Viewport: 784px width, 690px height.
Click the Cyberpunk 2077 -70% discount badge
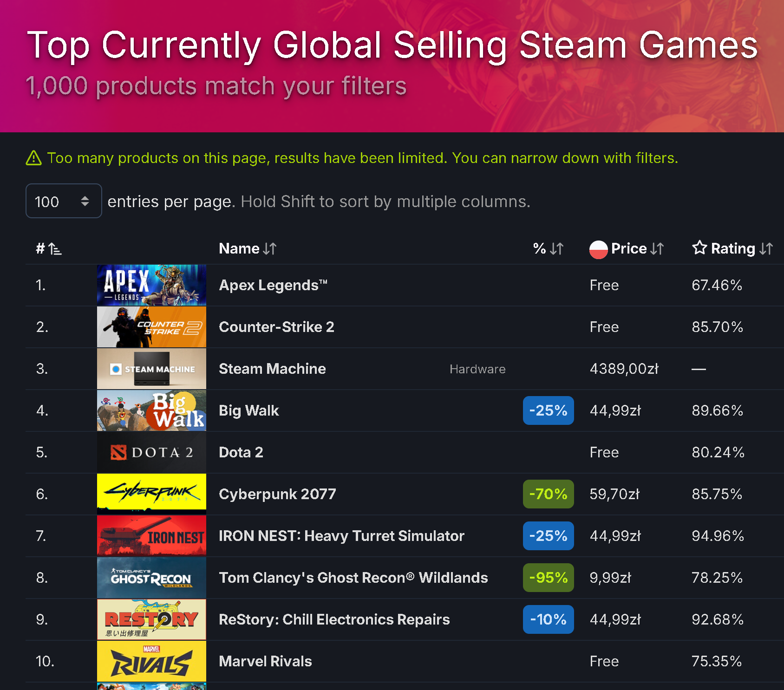(x=548, y=494)
